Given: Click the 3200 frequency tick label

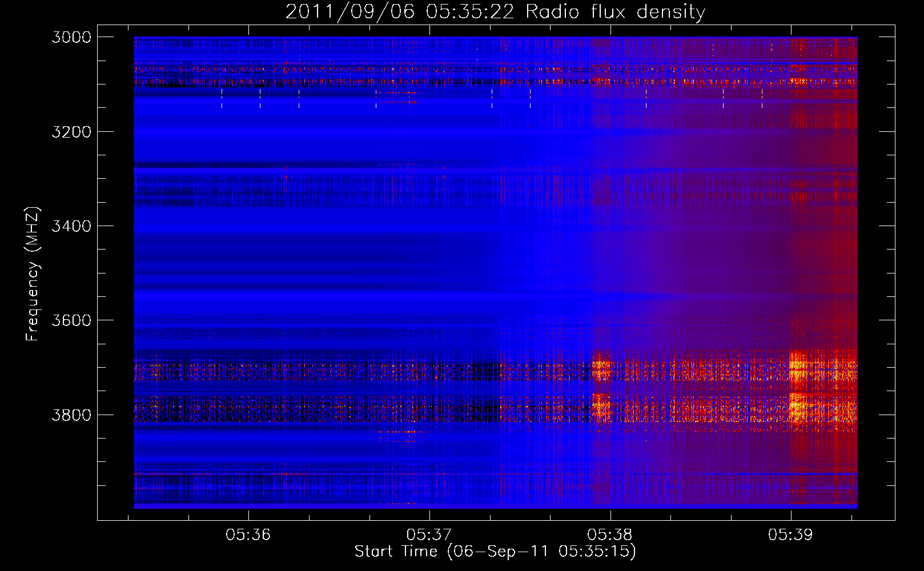Looking at the screenshot, I should pyautogui.click(x=71, y=132).
